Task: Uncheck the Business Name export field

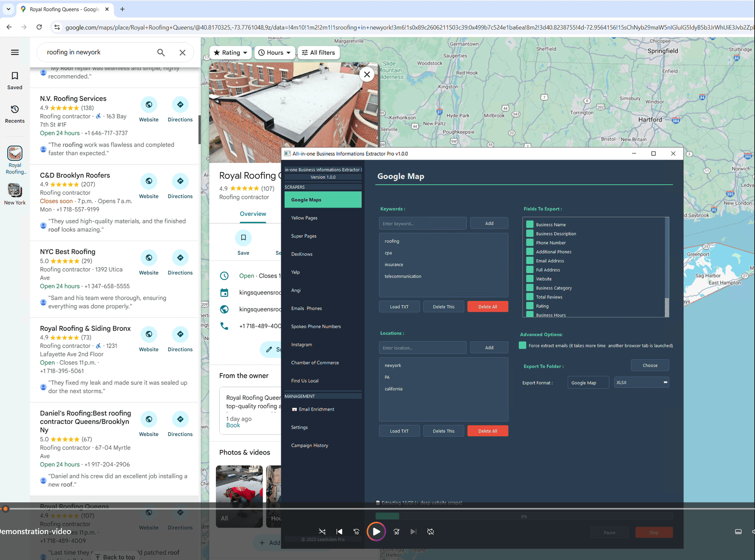Action: [x=529, y=224]
